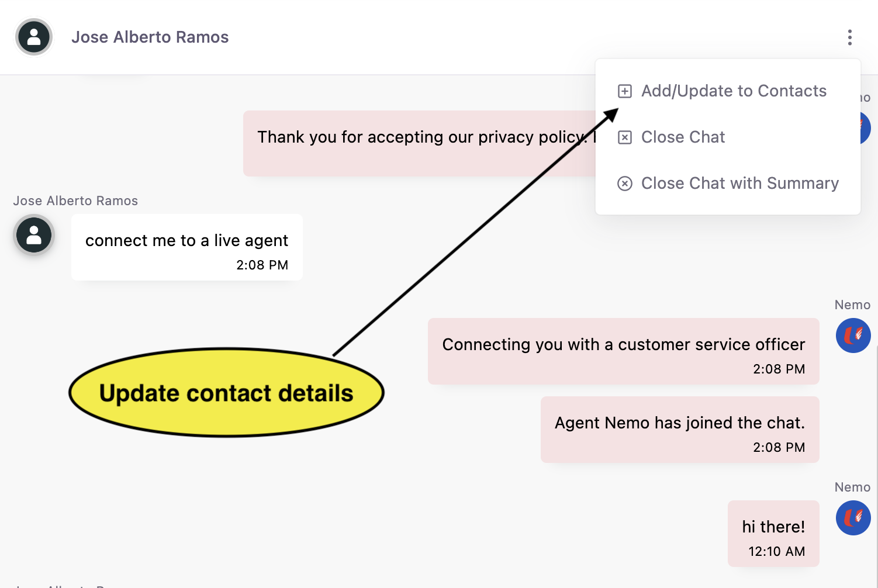Choose Close Chat with Summary from the menu
878x588 pixels.
739,183
